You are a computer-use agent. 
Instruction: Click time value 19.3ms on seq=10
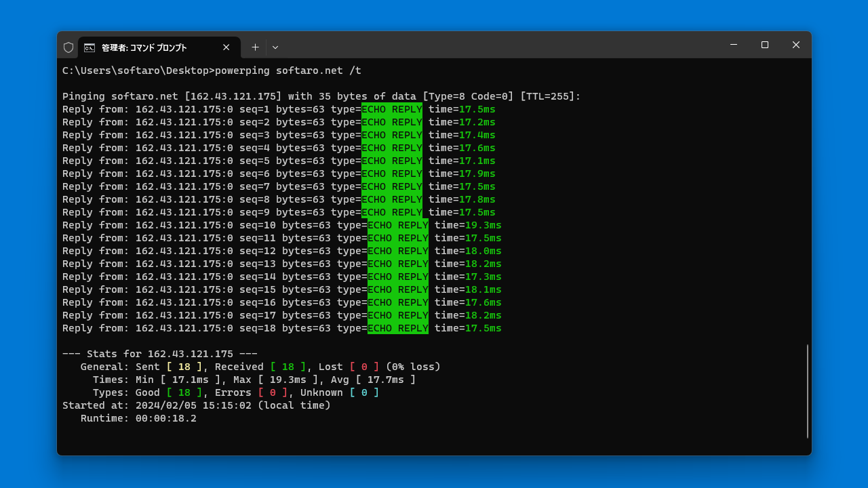point(484,225)
